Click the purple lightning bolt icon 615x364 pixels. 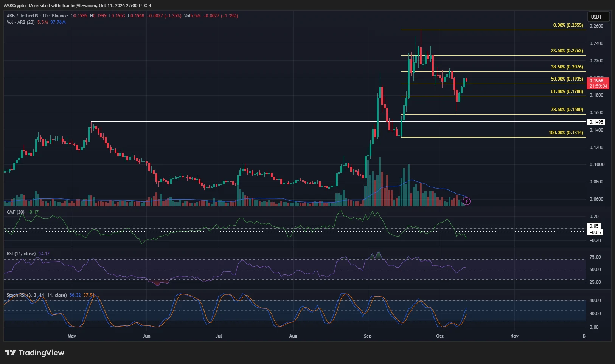467,201
